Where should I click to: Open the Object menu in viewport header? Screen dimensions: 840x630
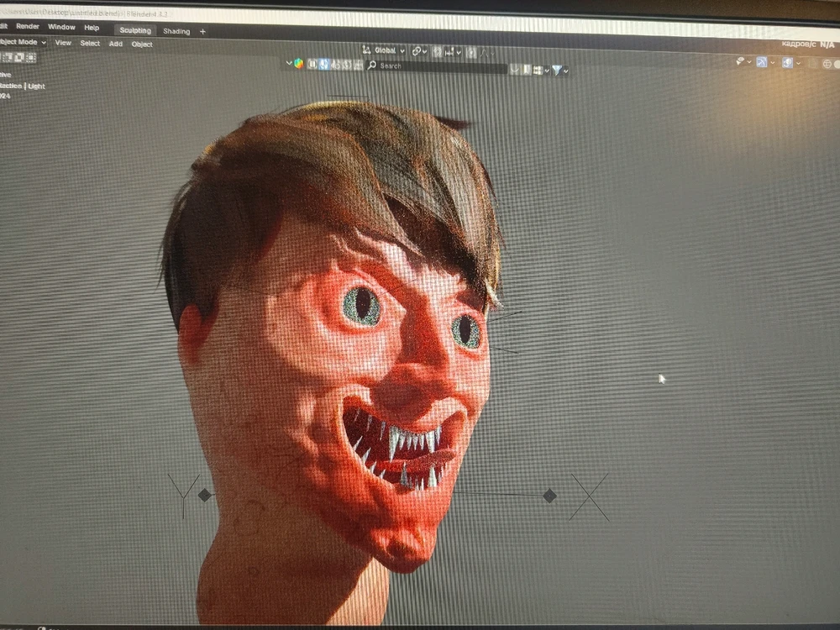[142, 45]
